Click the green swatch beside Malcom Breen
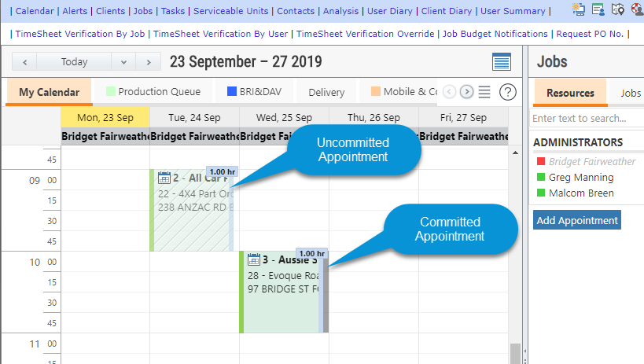Image resolution: width=644 pixels, height=364 pixels. tap(541, 193)
